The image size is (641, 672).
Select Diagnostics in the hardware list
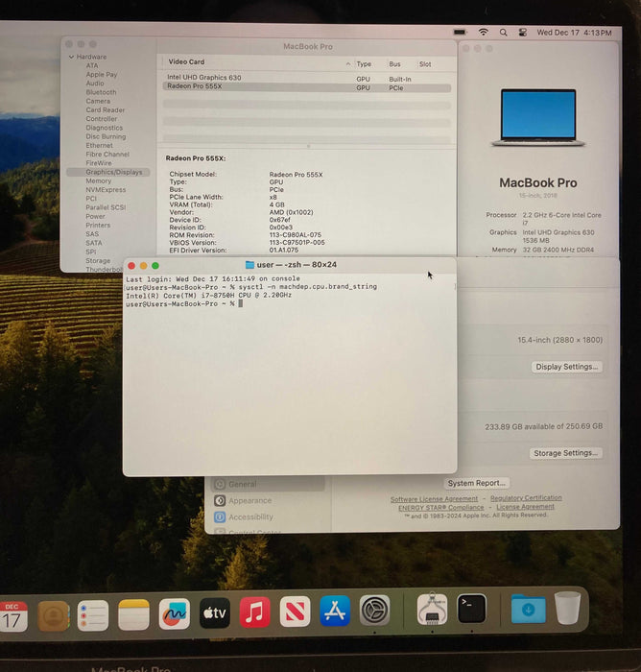pyautogui.click(x=105, y=128)
